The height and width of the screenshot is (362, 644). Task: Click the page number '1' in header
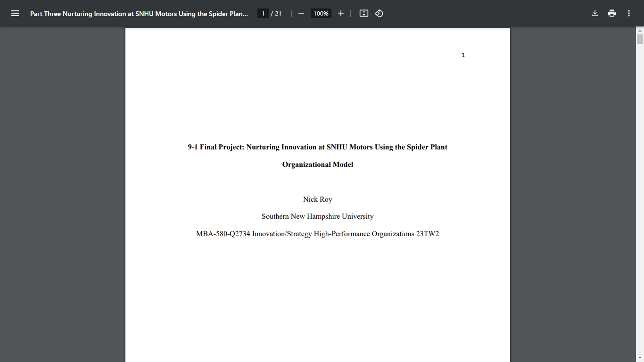pos(463,55)
